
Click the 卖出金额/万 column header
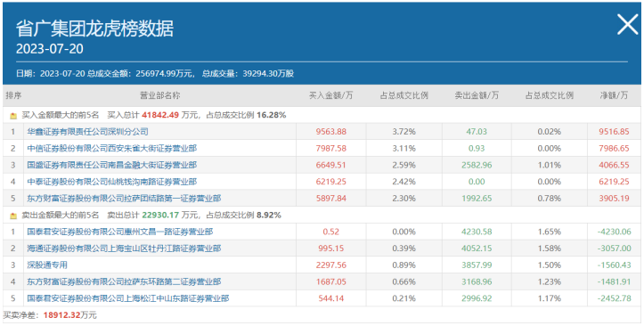click(477, 95)
